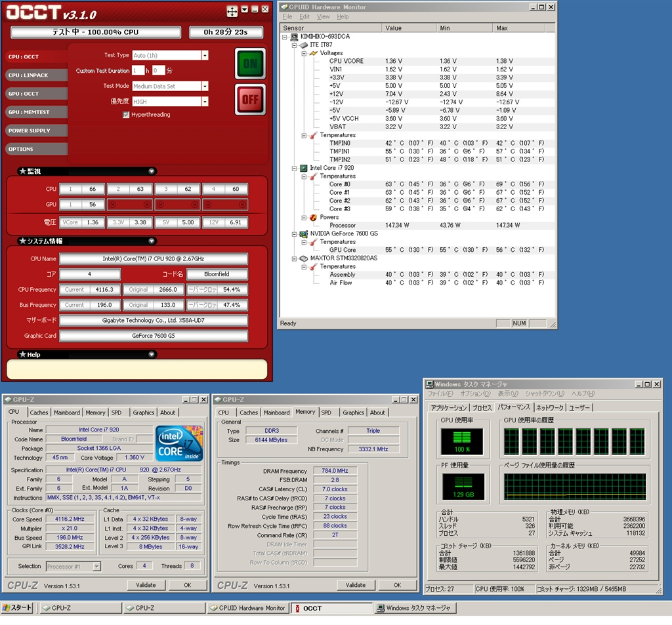
Task: Open the Test Type dropdown
Action: (205, 56)
